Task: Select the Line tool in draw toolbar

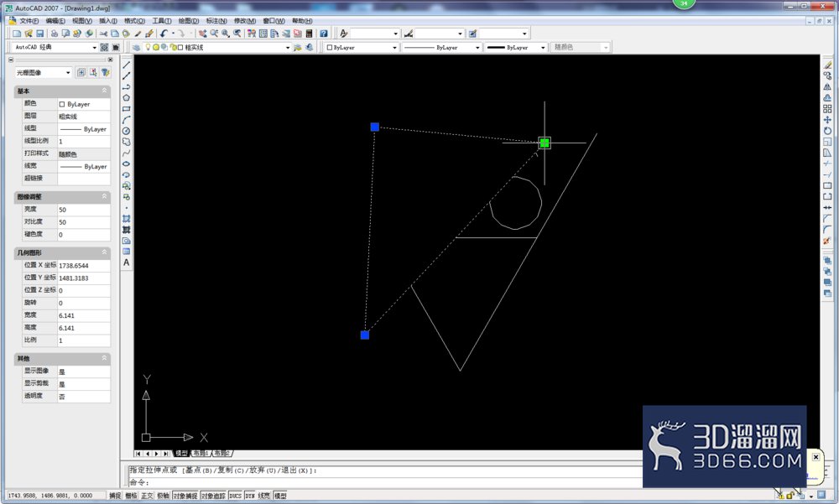Action: tap(127, 65)
